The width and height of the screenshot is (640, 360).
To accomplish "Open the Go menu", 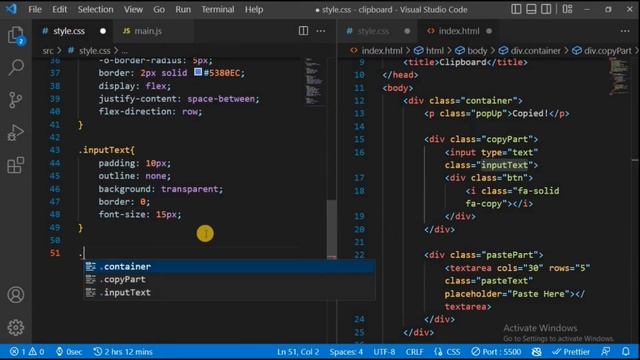I will coord(159,9).
